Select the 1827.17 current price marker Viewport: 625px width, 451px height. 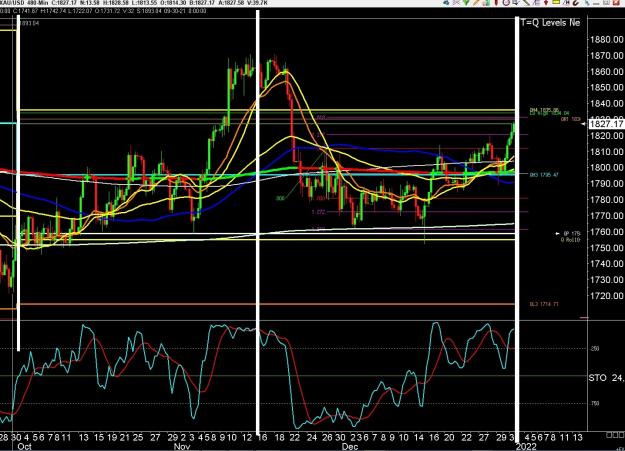605,124
